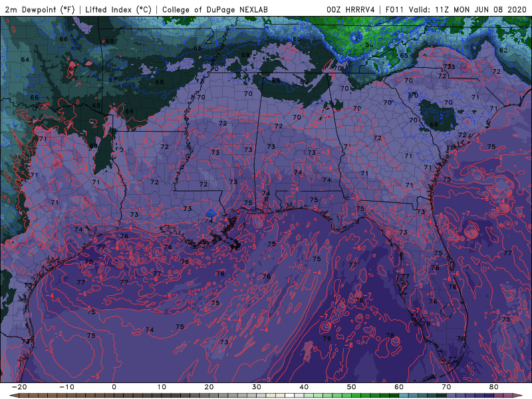The image size is (532, 399).
Task: Click the 70 label on the color scale
Action: 446,387
